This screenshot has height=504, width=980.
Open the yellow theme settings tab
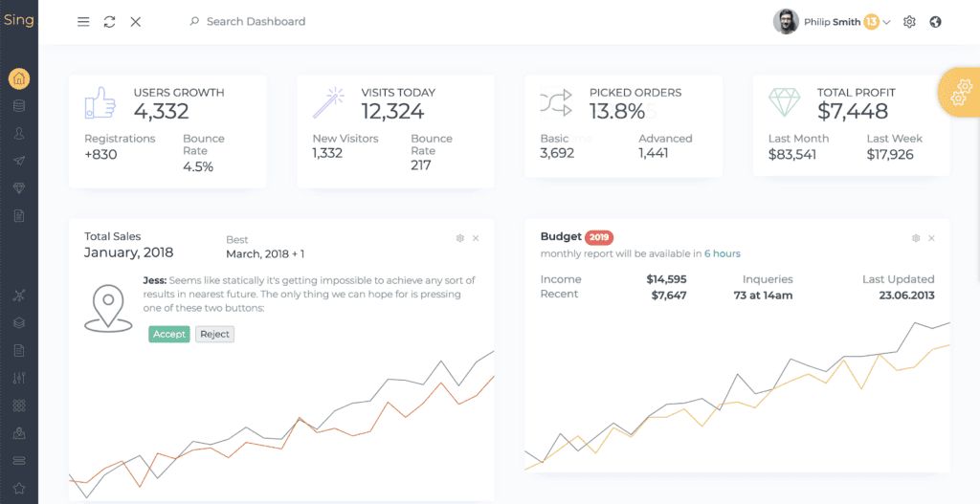pyautogui.click(x=959, y=92)
